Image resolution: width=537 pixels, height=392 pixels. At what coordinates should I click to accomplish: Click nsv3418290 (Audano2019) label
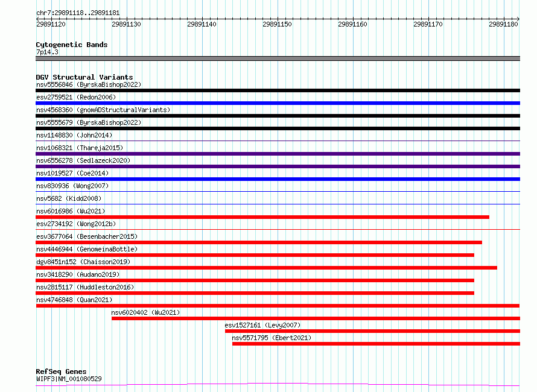click(x=78, y=274)
